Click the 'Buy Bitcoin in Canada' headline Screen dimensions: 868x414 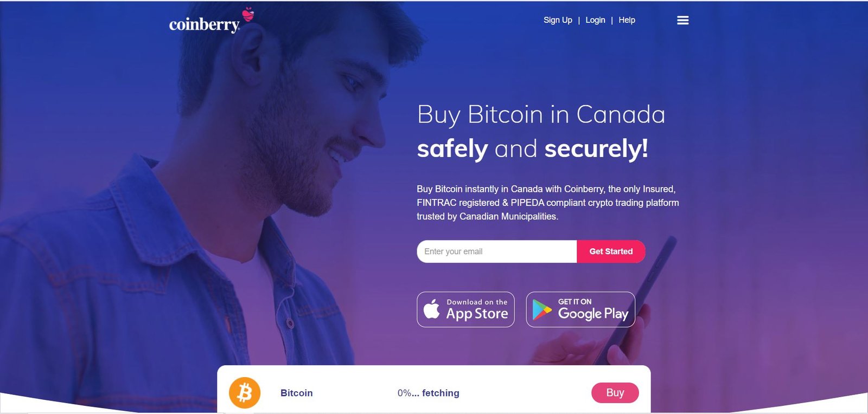pyautogui.click(x=541, y=115)
